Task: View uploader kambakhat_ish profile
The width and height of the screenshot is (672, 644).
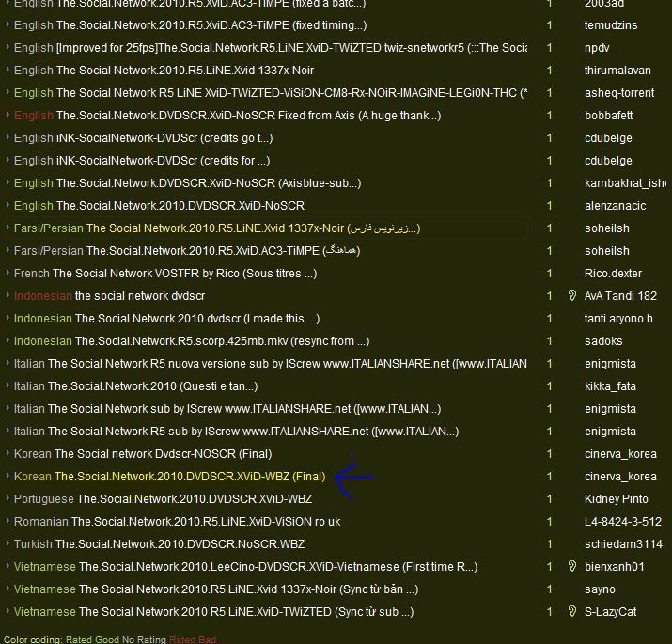Action: [625, 183]
